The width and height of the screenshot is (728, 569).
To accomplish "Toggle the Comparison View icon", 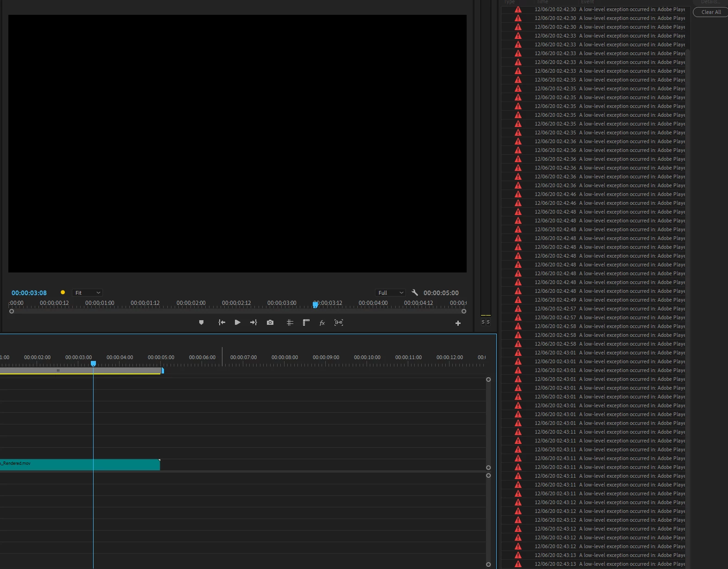I will pyautogui.click(x=339, y=322).
